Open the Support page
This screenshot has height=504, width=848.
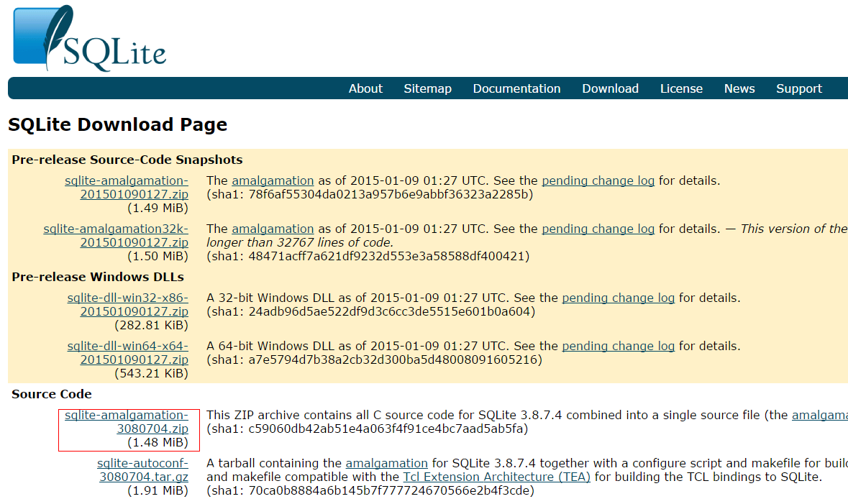click(x=798, y=88)
